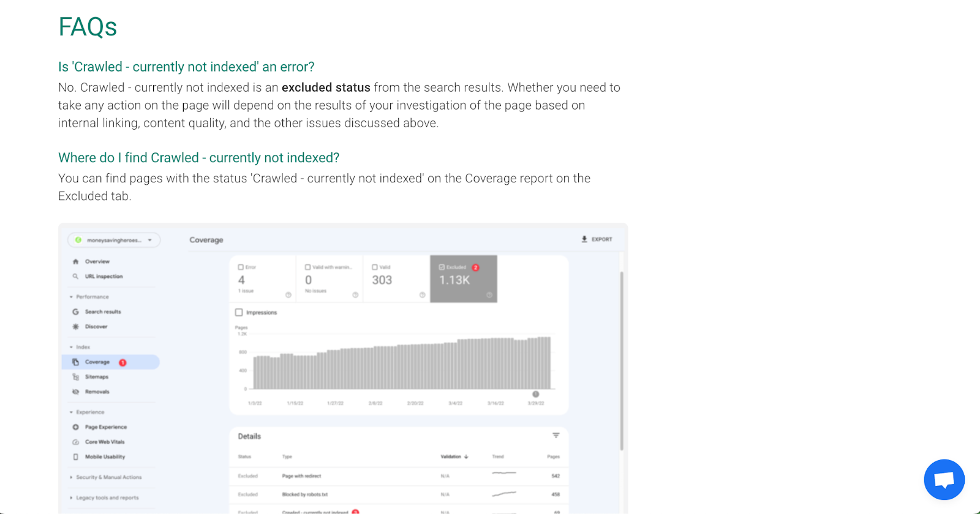The height and width of the screenshot is (514, 980).
Task: Open the live chat bubble
Action: pos(944,480)
